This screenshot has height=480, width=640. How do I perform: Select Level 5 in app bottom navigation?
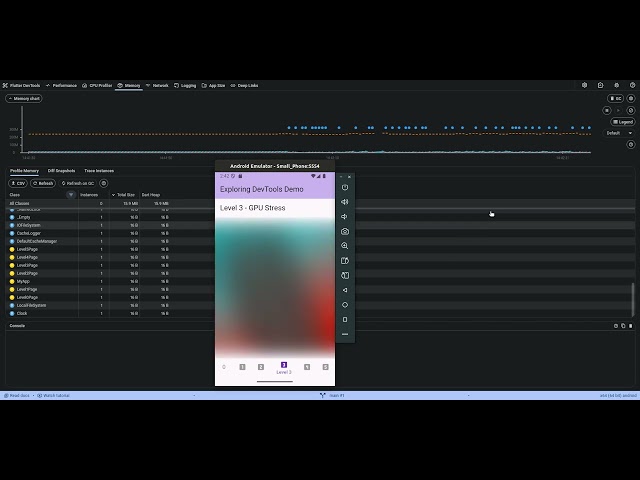click(325, 367)
